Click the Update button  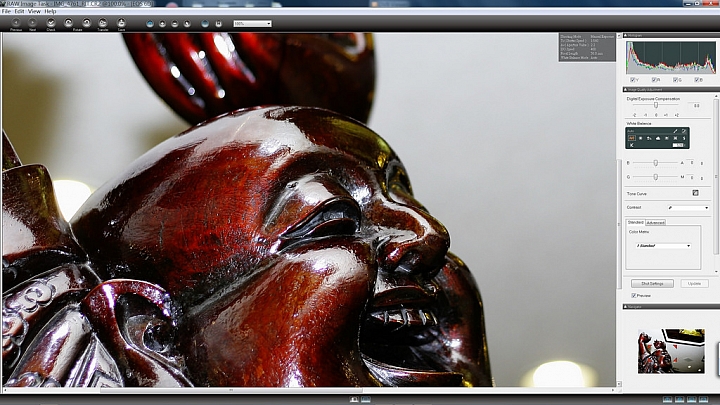point(694,284)
